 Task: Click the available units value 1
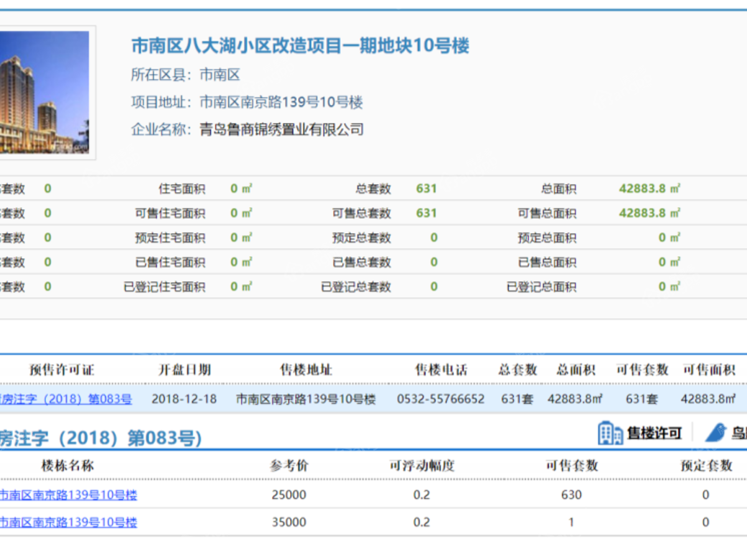[x=571, y=523]
